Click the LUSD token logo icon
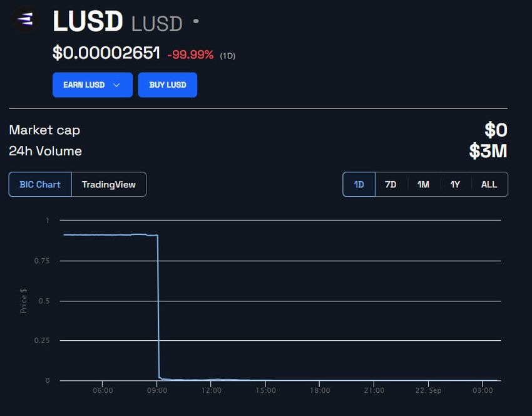Viewport: 532px width, 416px height. (x=25, y=19)
